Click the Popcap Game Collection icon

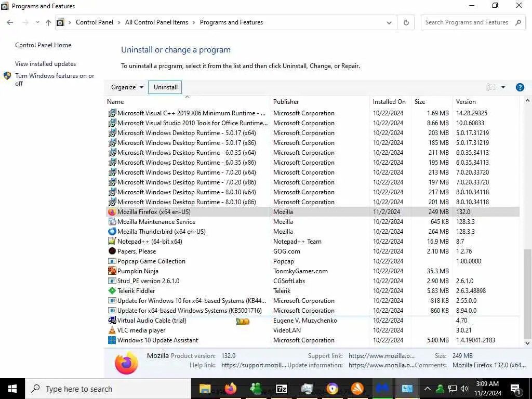click(112, 261)
